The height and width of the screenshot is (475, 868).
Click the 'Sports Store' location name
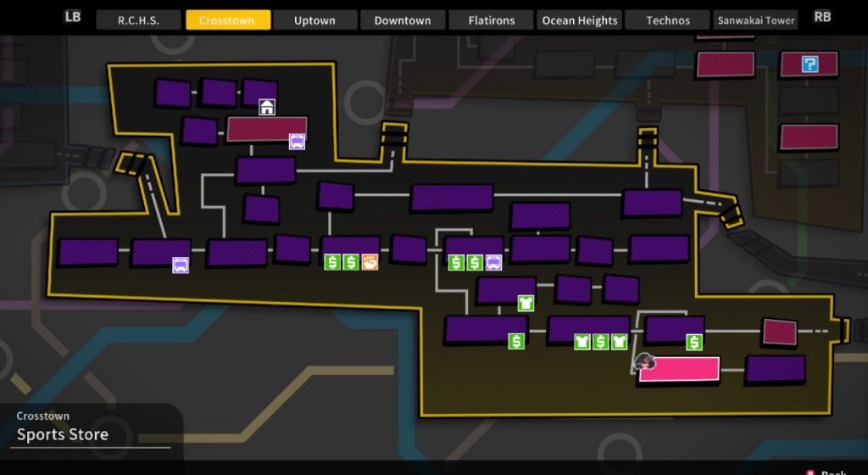coord(63,434)
